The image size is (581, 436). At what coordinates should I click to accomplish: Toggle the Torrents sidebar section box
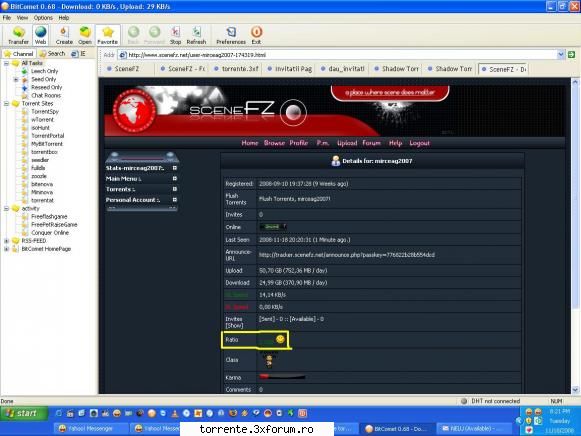coord(175,189)
